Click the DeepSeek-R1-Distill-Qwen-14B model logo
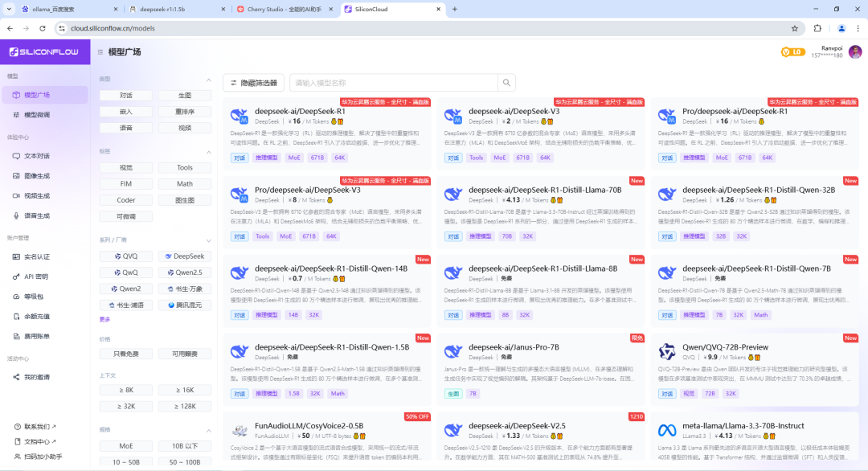 240,272
